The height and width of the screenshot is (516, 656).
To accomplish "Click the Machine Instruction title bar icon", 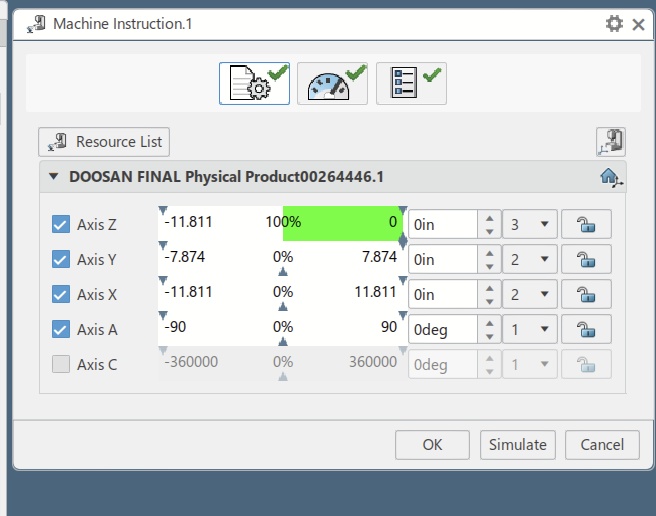I will tap(36, 24).
